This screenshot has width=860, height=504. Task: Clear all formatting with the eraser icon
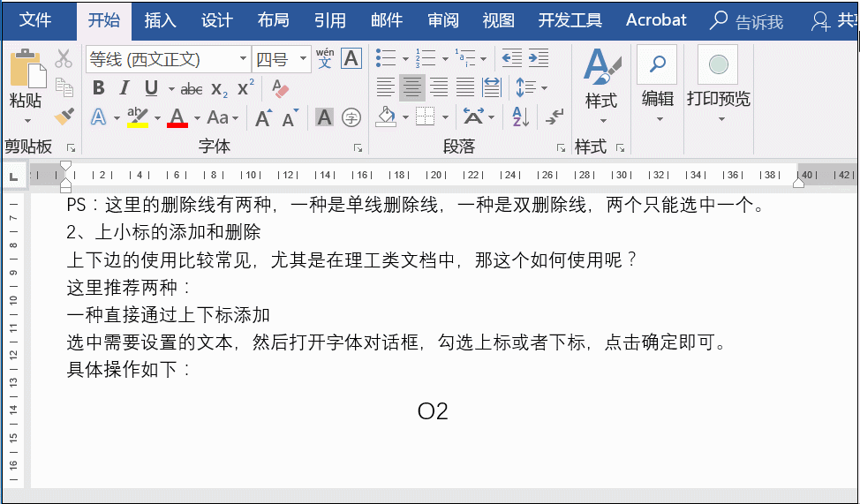click(280, 88)
